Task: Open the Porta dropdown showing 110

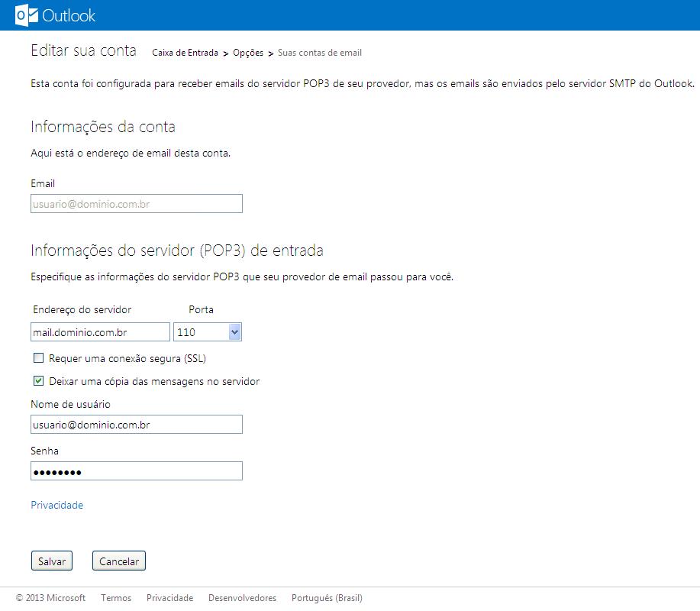Action: click(x=208, y=332)
